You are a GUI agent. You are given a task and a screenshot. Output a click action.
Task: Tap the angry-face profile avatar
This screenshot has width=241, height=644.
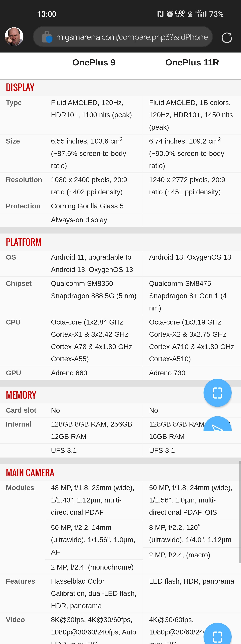[14, 37]
